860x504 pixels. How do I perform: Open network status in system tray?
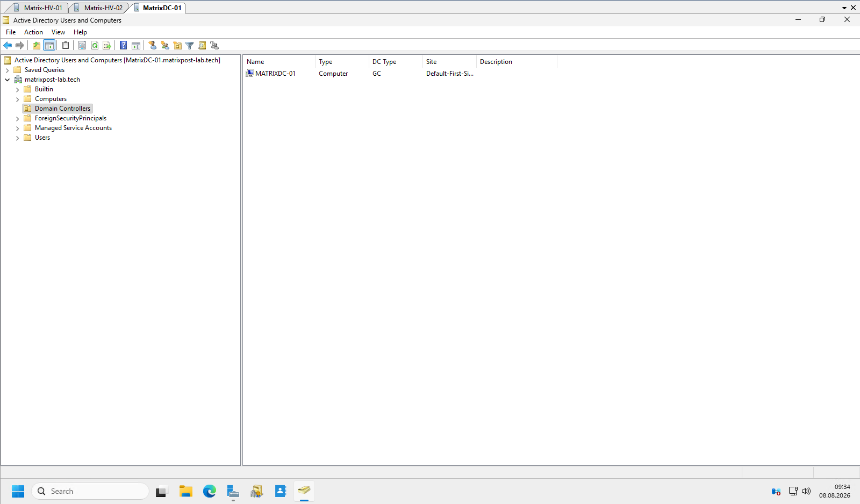[x=793, y=491]
